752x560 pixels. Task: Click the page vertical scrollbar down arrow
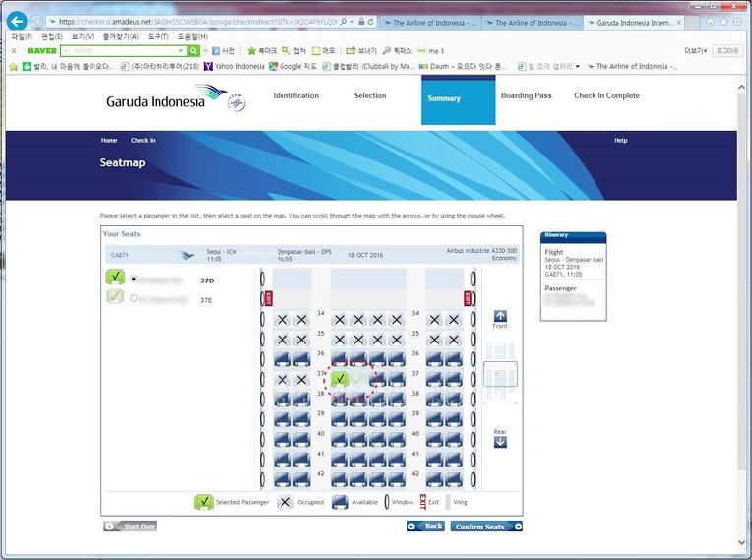click(742, 542)
